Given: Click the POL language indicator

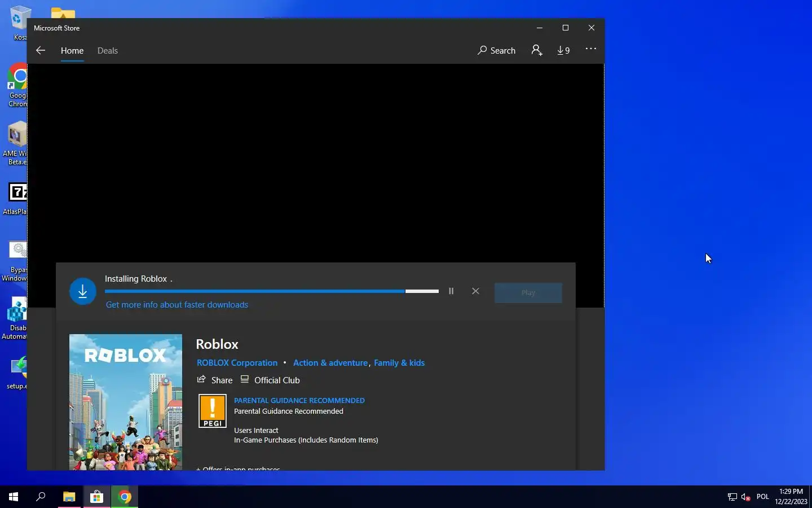Looking at the screenshot, I should pyautogui.click(x=763, y=497).
